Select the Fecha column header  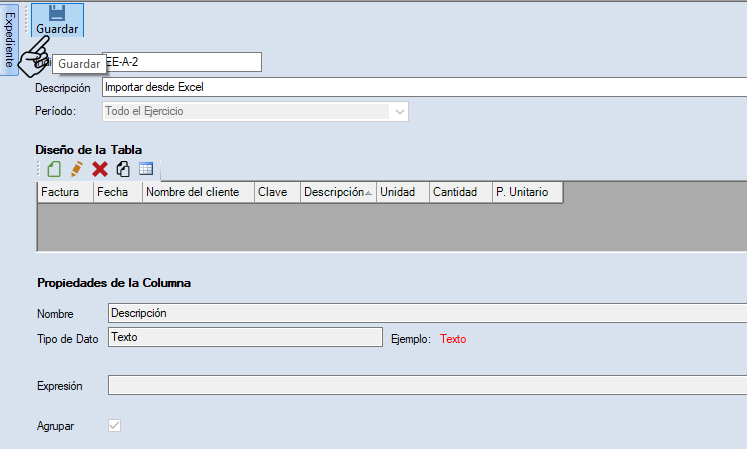tap(117, 192)
